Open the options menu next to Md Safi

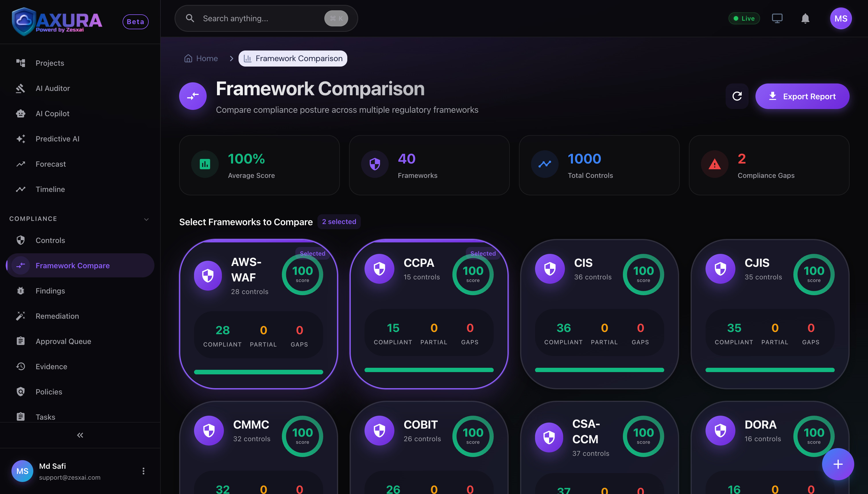[x=143, y=471]
